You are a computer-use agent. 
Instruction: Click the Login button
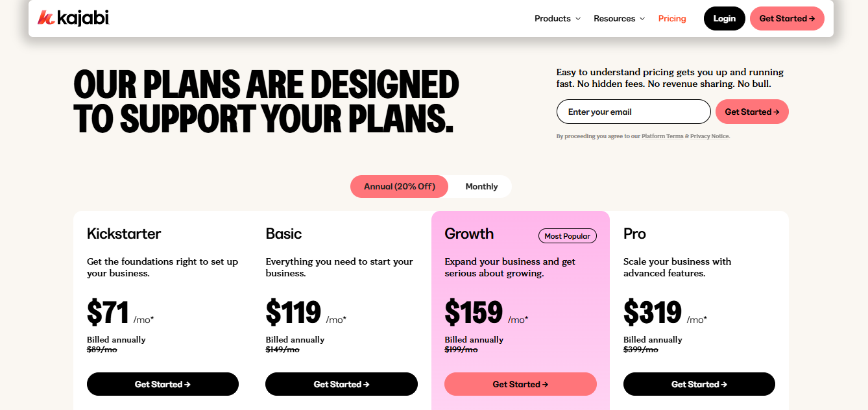tap(724, 18)
